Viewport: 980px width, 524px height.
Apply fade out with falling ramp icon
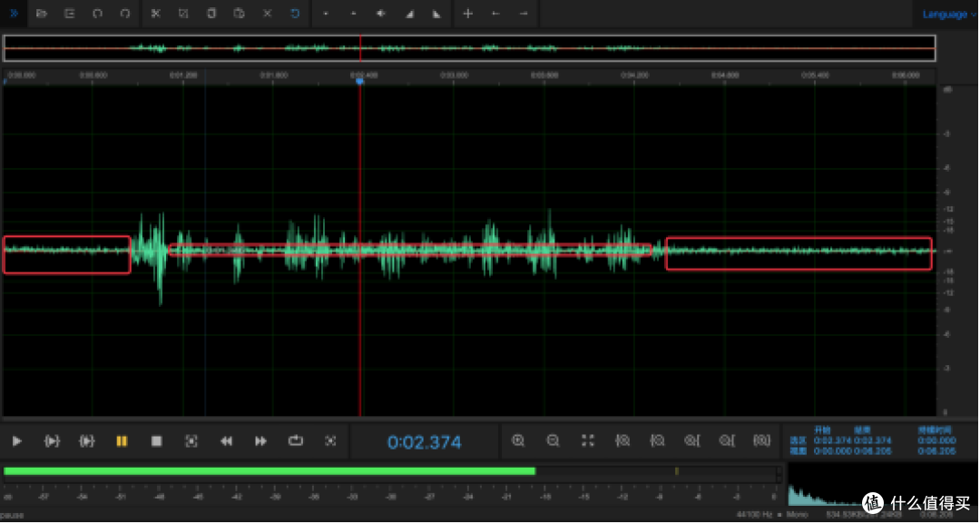[436, 13]
